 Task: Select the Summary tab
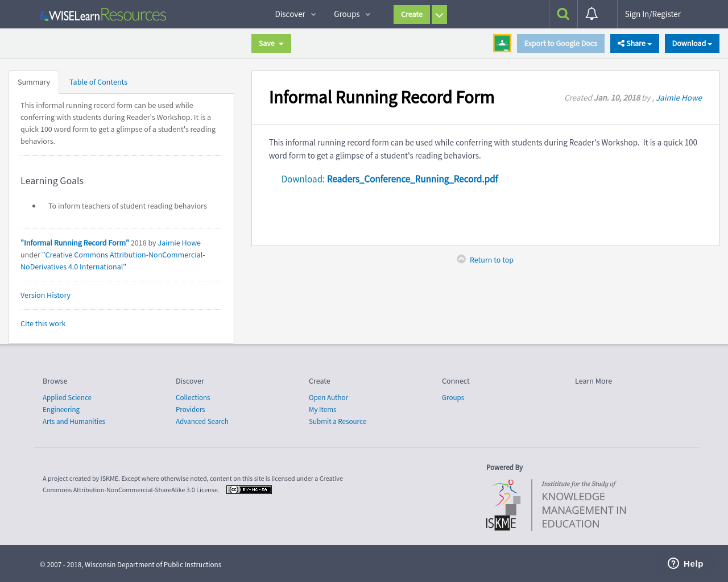pyautogui.click(x=34, y=82)
